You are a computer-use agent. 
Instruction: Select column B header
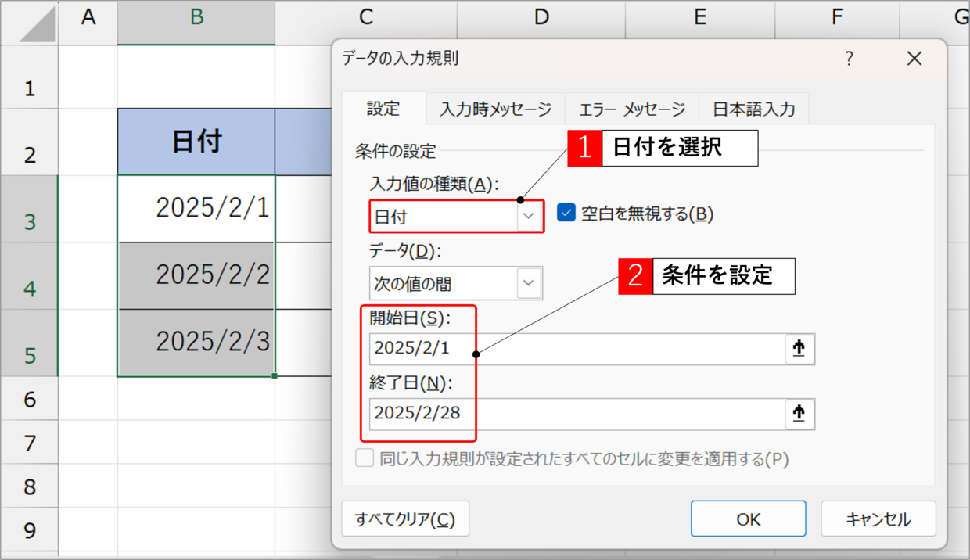point(196,19)
